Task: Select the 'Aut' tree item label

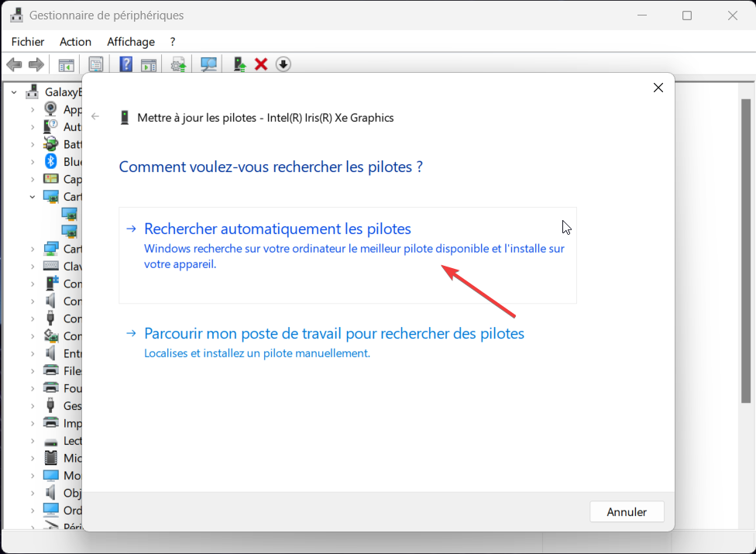Action: pos(72,127)
